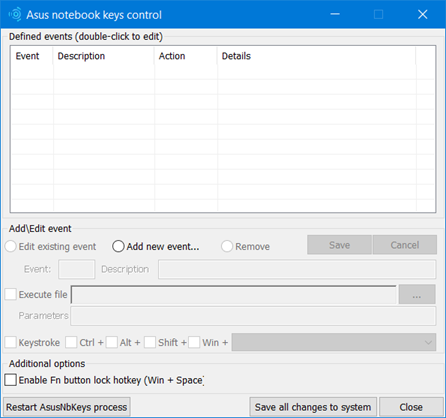Close the window with the X icon

pyautogui.click(x=423, y=14)
